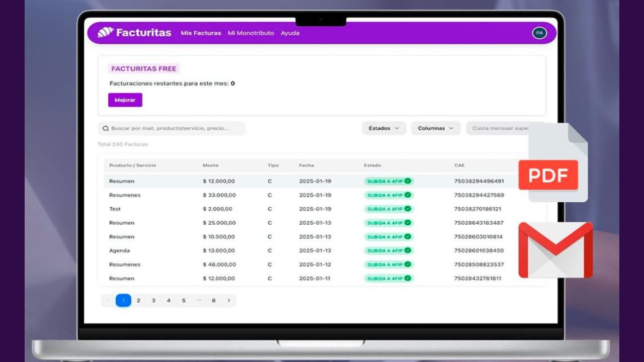This screenshot has height=362, width=644.
Task: Click the pagination ellipsis to show more pages
Action: point(199,301)
